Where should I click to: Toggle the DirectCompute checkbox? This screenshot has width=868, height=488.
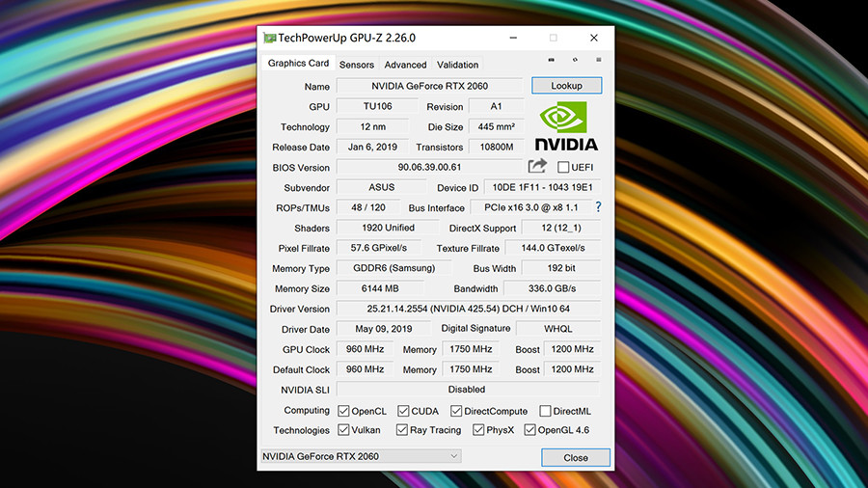456,411
